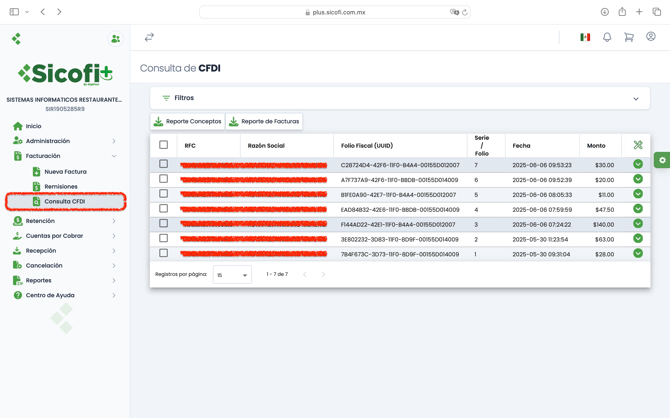Download Reporte Conceptos
The height and width of the screenshot is (418, 670).
pyautogui.click(x=187, y=121)
